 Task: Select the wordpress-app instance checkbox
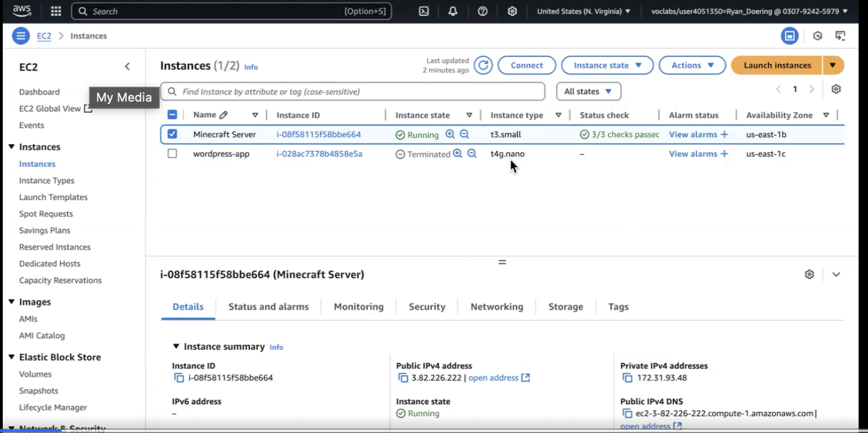click(x=172, y=154)
